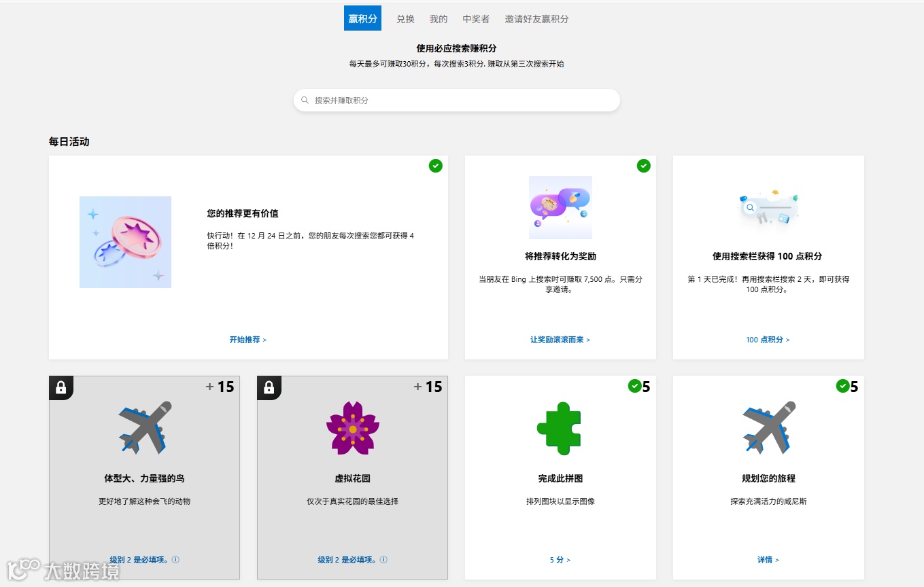This screenshot has height=587, width=924.
Task: Click the lock icon on 体型大、力量强的鸟 card
Action: tap(61, 387)
